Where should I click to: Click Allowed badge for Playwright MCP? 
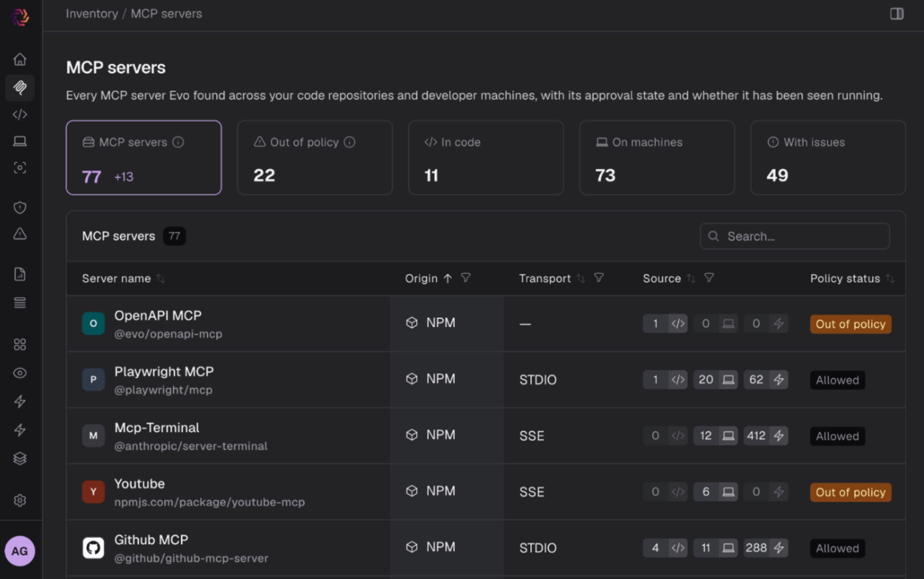(837, 380)
